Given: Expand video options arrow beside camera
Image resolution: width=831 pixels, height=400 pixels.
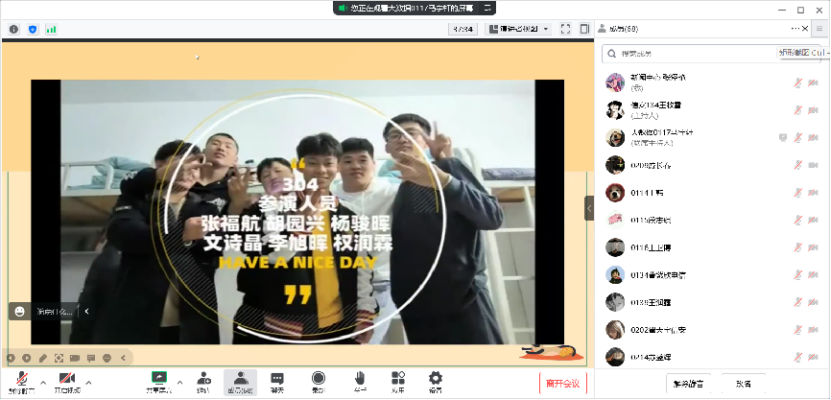Looking at the screenshot, I should click(x=88, y=382).
